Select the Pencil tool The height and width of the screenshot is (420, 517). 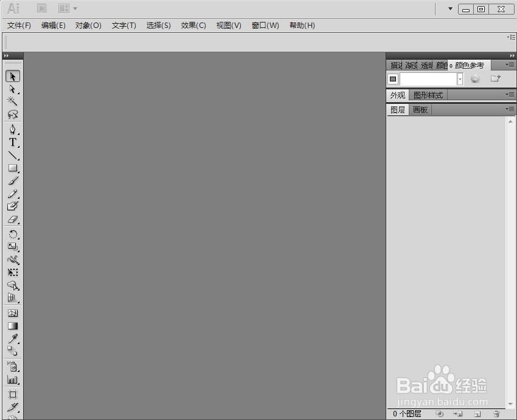coord(13,194)
